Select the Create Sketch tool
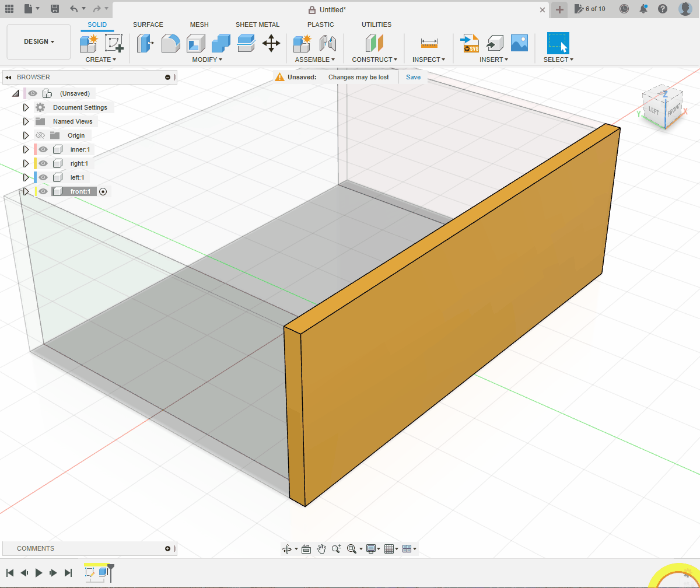Screen dimensions: 700x588 pyautogui.click(x=114, y=43)
